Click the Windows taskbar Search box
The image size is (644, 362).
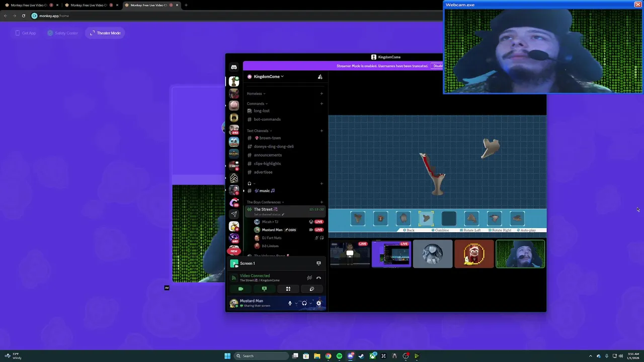point(262,356)
